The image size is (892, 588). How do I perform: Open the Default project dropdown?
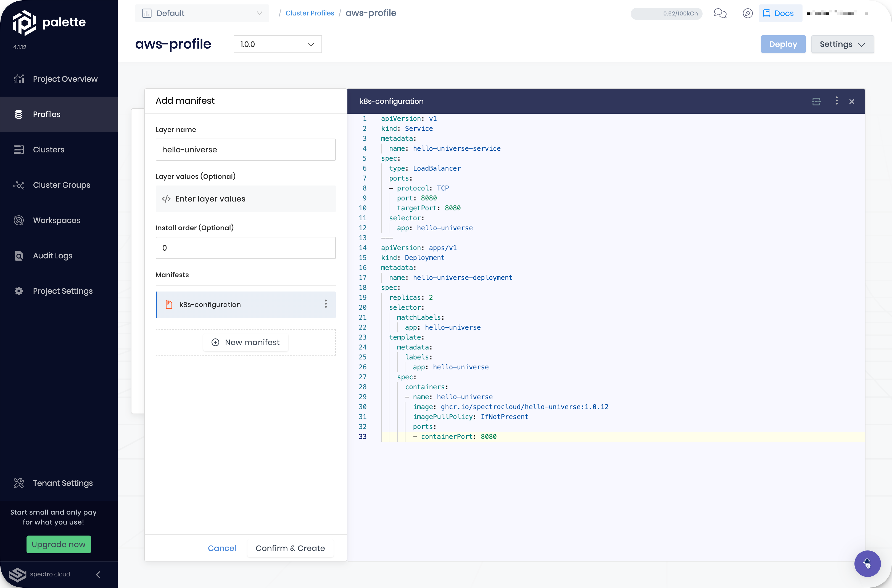tap(202, 13)
